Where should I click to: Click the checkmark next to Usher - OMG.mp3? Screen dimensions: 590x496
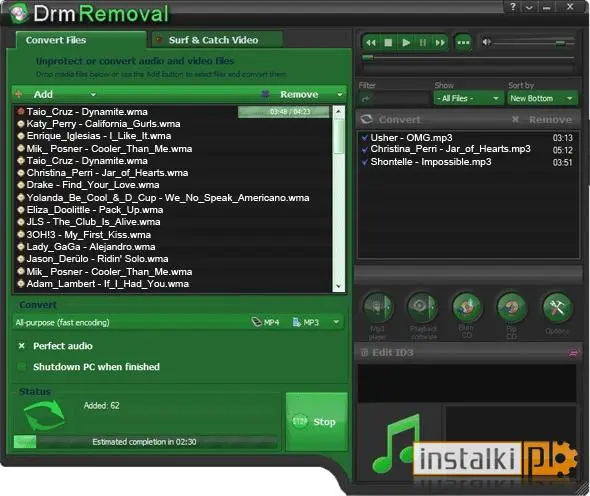click(364, 138)
